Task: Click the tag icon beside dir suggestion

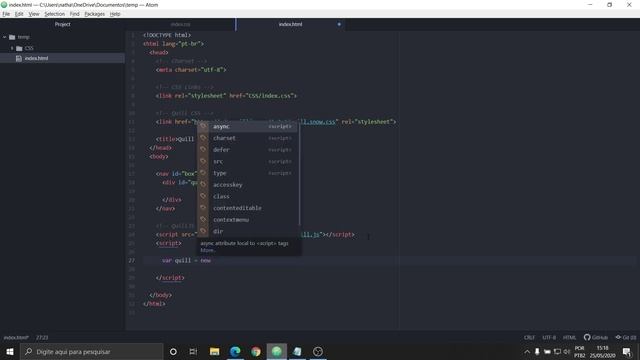Action: [x=203, y=231]
